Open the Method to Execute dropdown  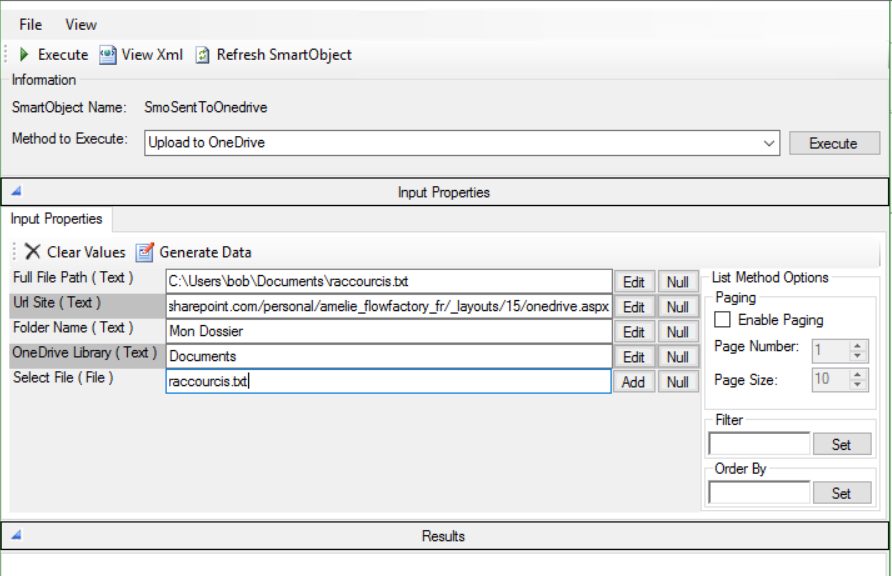click(769, 143)
